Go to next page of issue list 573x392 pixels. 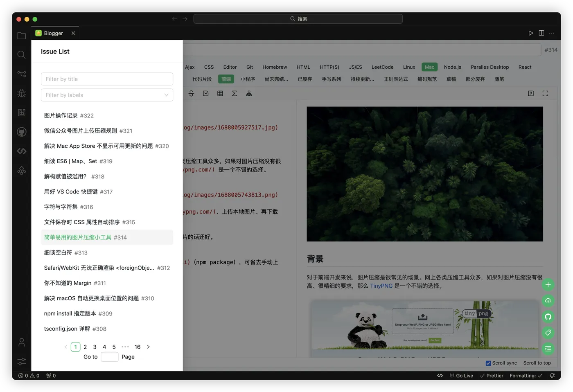click(148, 347)
